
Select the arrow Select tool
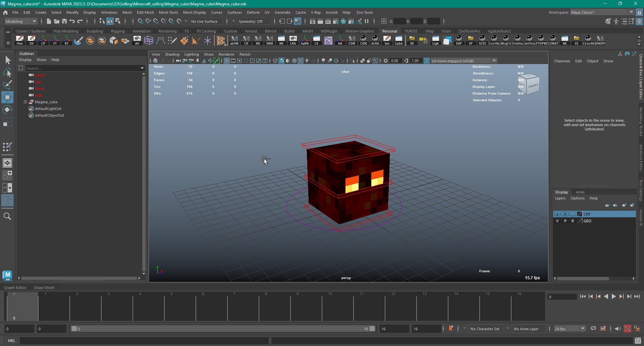point(7,60)
